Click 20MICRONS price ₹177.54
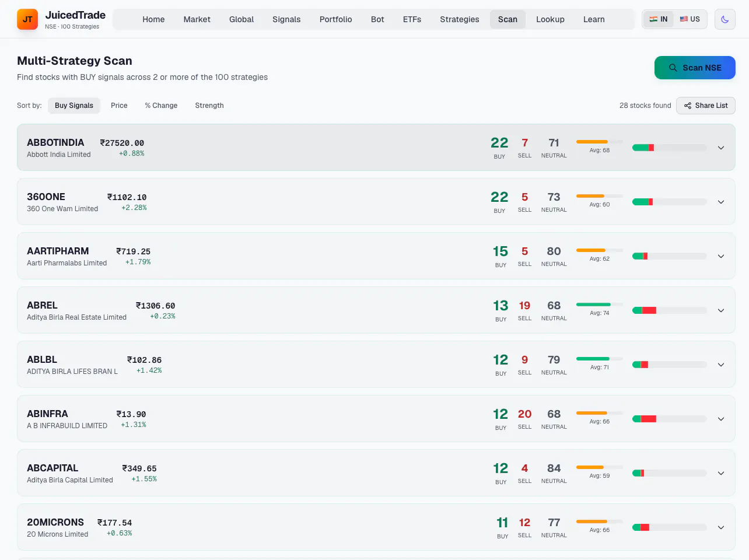Screen dimensions: 749x560 (115, 523)
